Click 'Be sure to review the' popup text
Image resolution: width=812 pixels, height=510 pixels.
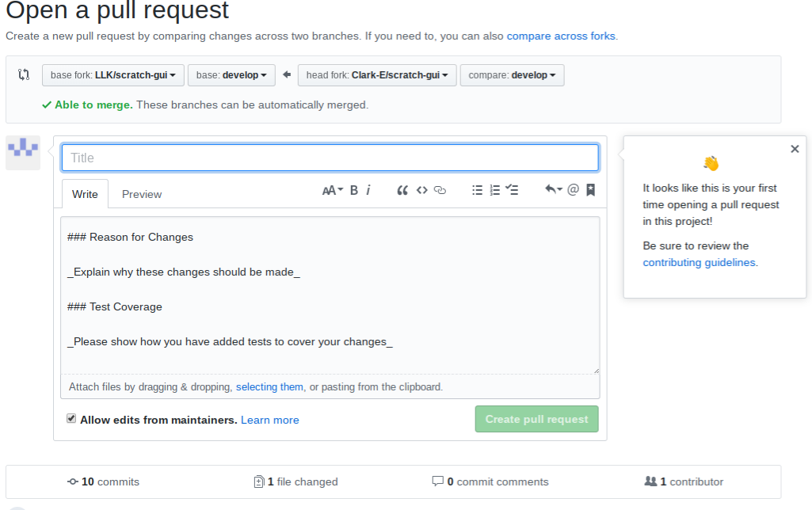click(696, 246)
